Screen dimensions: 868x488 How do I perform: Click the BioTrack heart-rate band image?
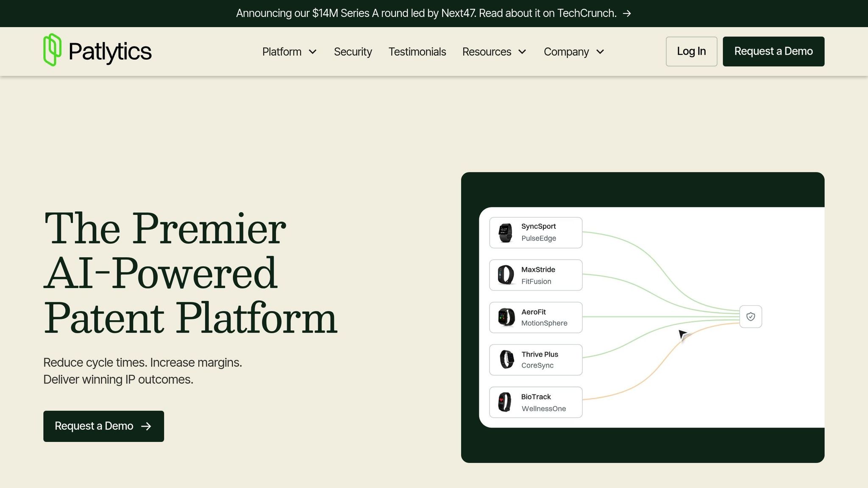tap(505, 402)
